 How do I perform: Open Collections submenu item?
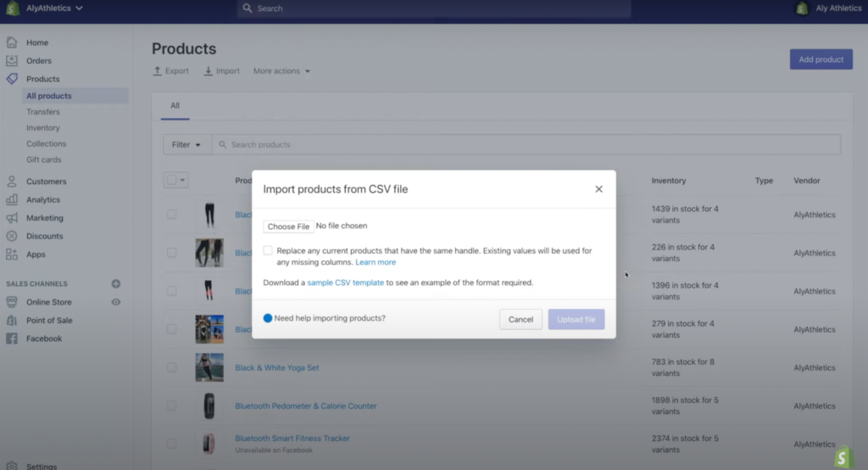coord(46,144)
